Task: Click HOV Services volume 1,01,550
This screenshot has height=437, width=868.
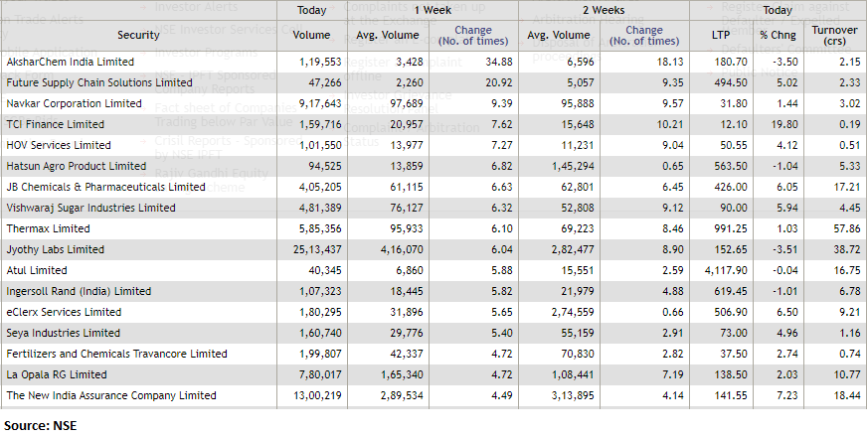Action: point(320,145)
